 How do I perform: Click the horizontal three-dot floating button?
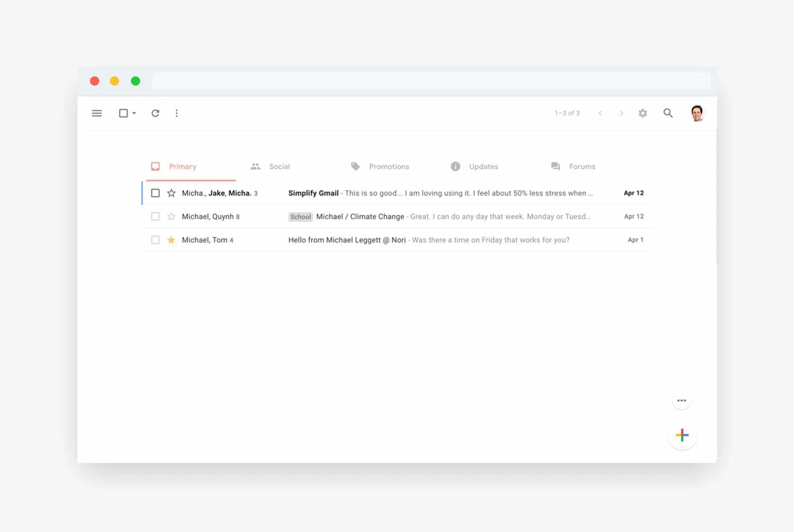click(x=681, y=401)
